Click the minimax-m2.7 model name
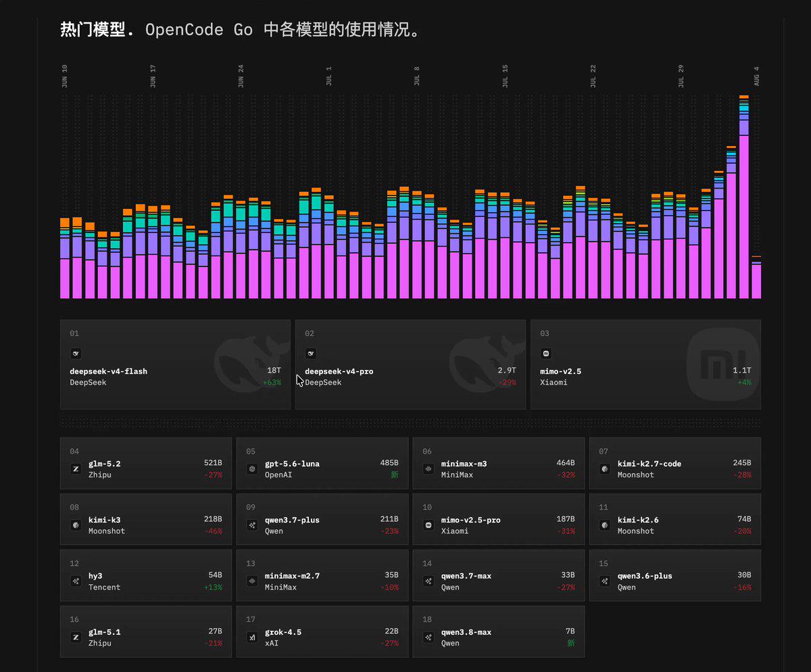The width and height of the screenshot is (811, 672). pyautogui.click(x=292, y=576)
